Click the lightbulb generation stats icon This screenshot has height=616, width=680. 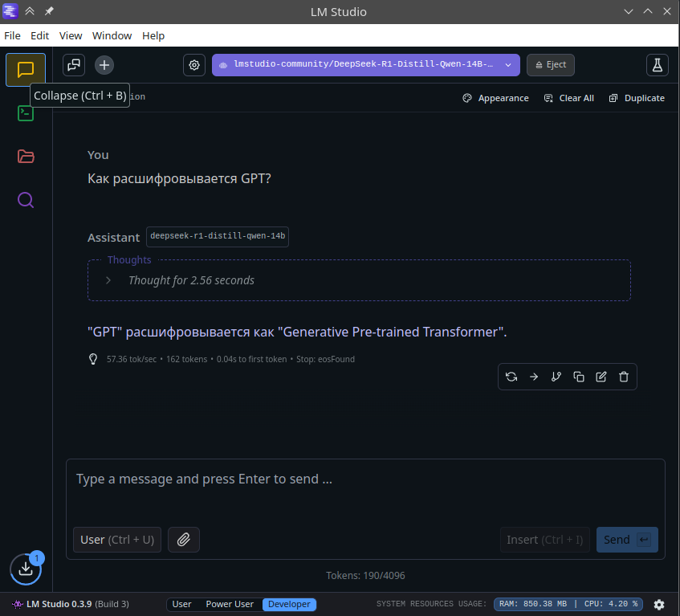pyautogui.click(x=93, y=359)
